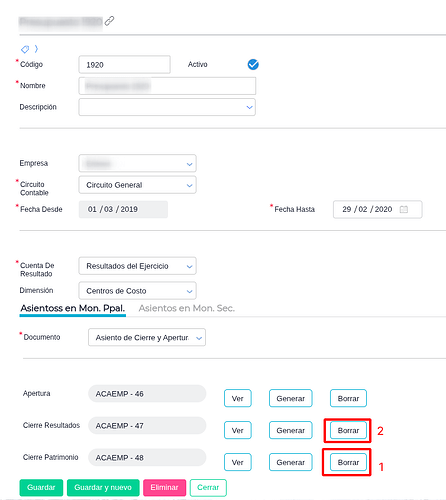
Task: Open the Fecha Hasta calendar picker
Action: pyautogui.click(x=404, y=209)
